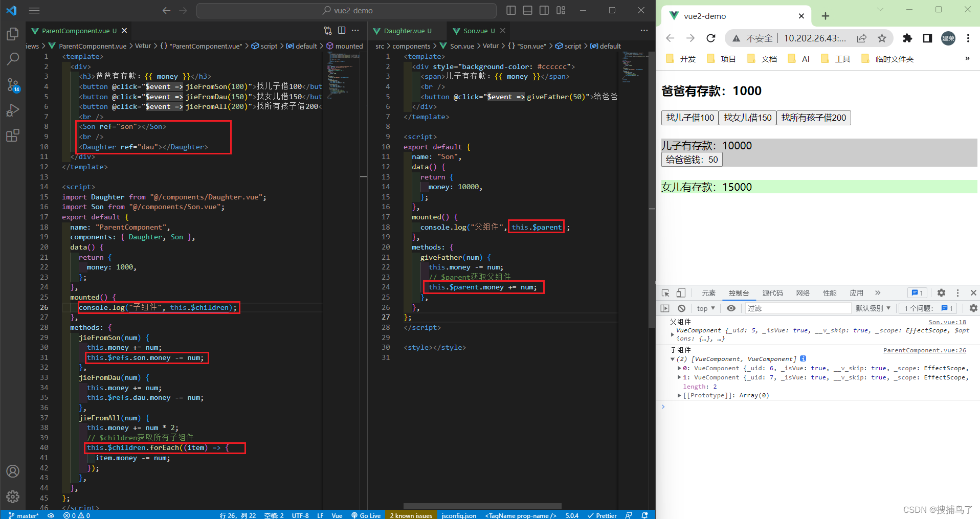Open Chrome three-dot menu
The height and width of the screenshot is (519, 980).
[x=968, y=38]
